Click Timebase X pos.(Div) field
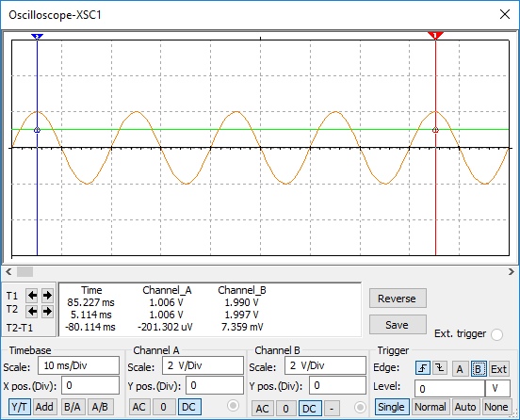The height and width of the screenshot is (420, 520). 89,385
